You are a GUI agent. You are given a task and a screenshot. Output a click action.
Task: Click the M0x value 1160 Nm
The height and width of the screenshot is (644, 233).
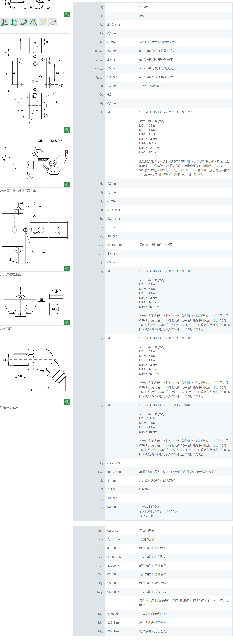[x=114, y=614]
